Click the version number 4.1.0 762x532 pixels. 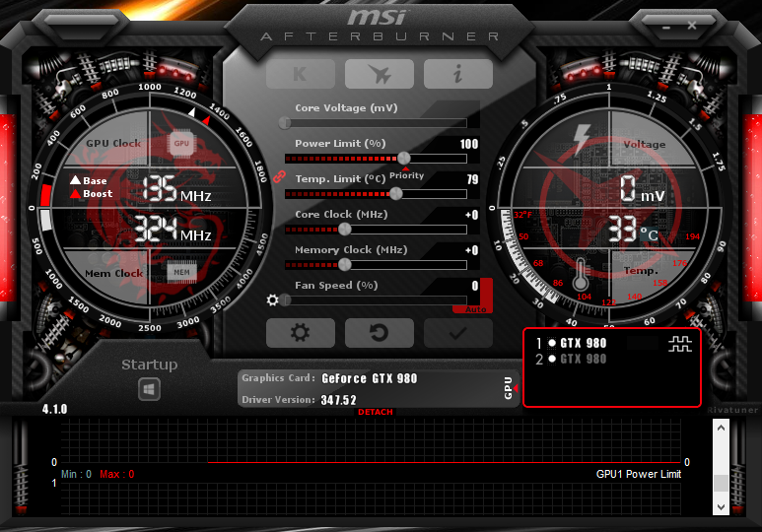(54, 409)
